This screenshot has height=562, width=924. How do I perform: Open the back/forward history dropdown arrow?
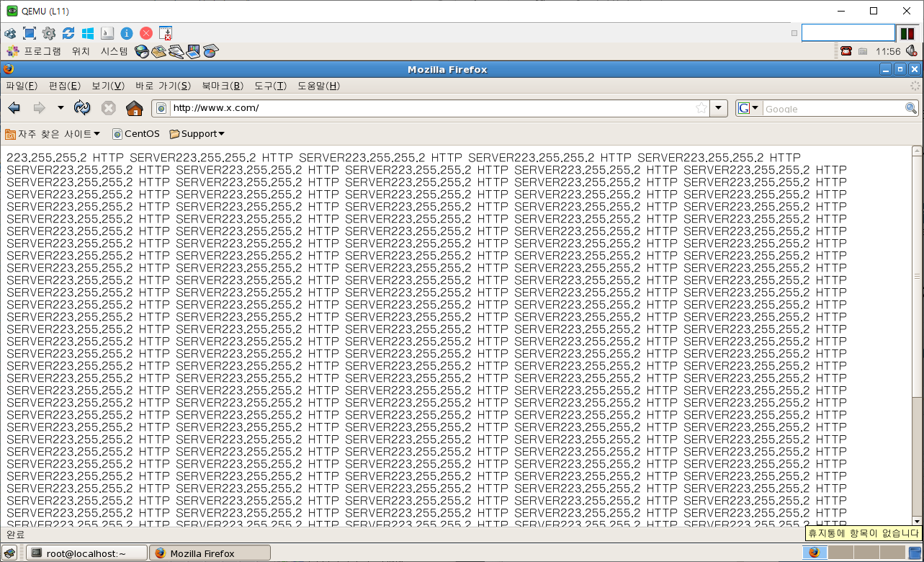point(60,108)
